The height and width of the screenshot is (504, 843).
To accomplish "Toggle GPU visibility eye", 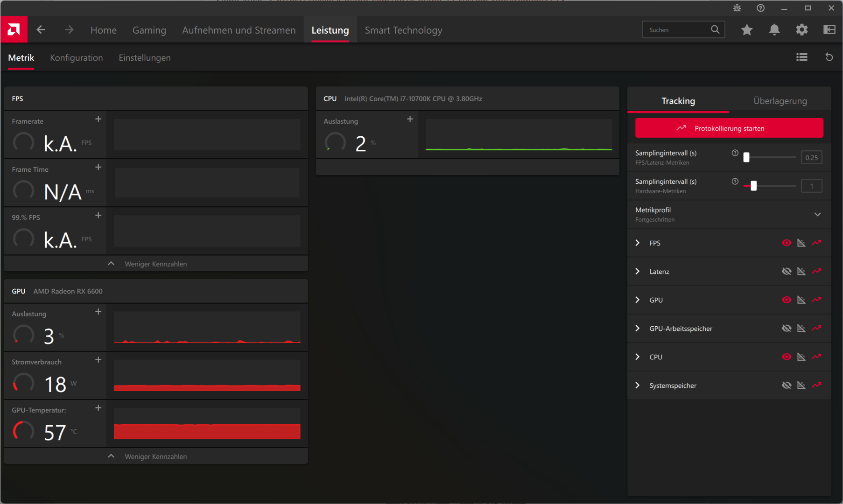I will [787, 300].
